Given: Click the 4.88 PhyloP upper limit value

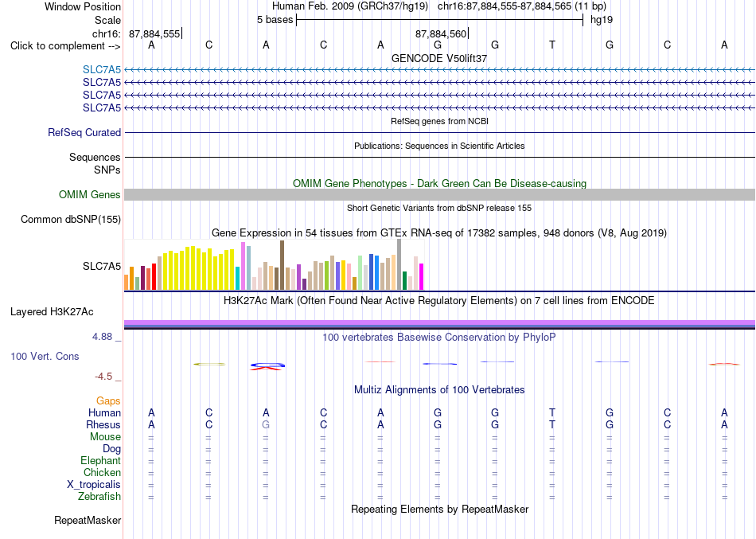Looking at the screenshot, I should click(x=102, y=337).
